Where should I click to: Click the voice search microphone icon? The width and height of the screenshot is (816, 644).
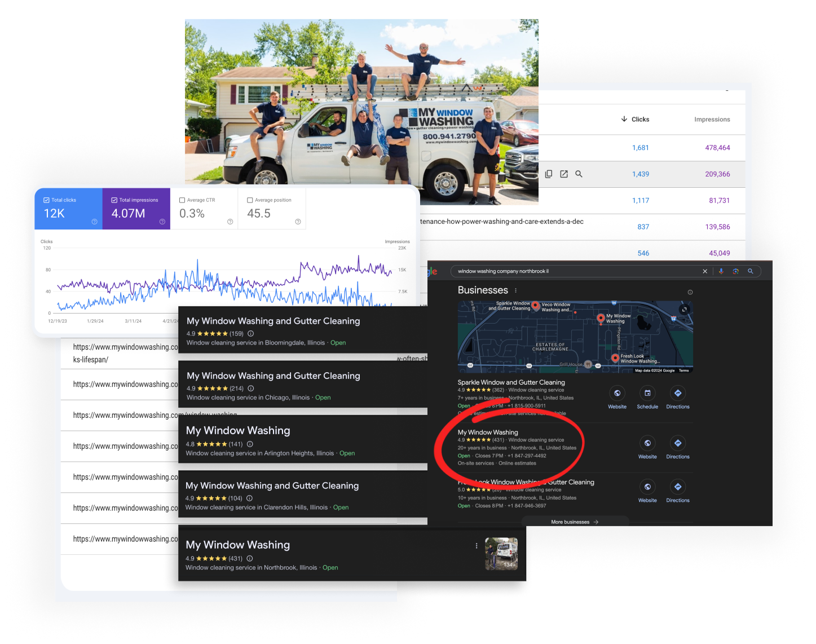[721, 271]
